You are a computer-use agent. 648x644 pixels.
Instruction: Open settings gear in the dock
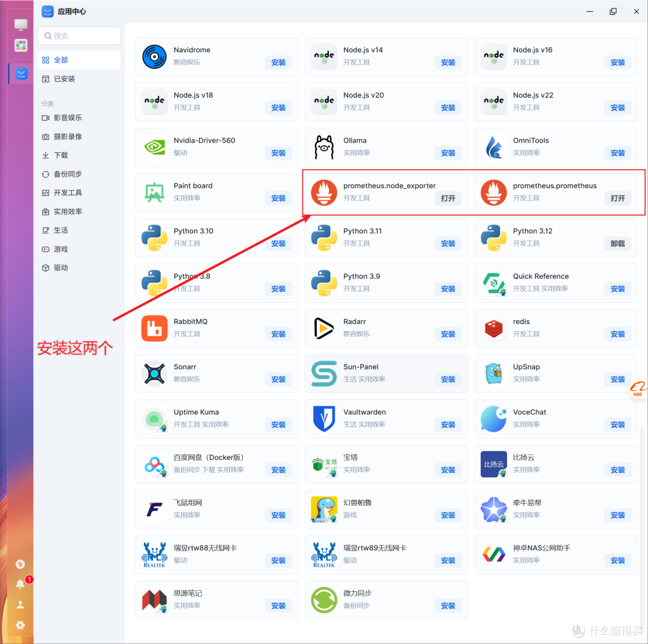point(20,625)
